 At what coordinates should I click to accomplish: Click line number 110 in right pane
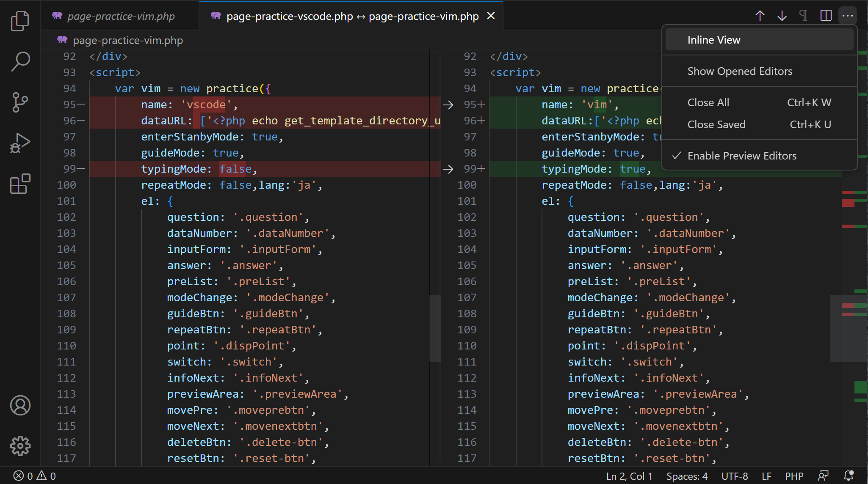coord(467,346)
